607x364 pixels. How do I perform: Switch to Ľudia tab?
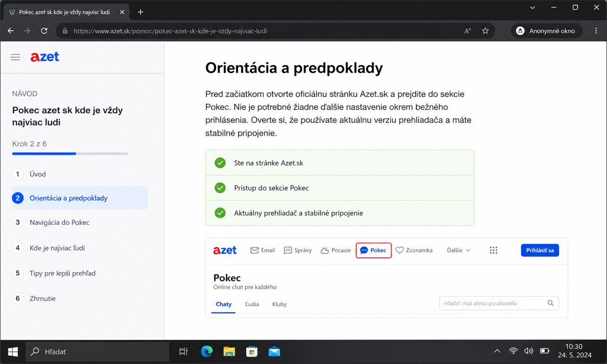pos(252,304)
